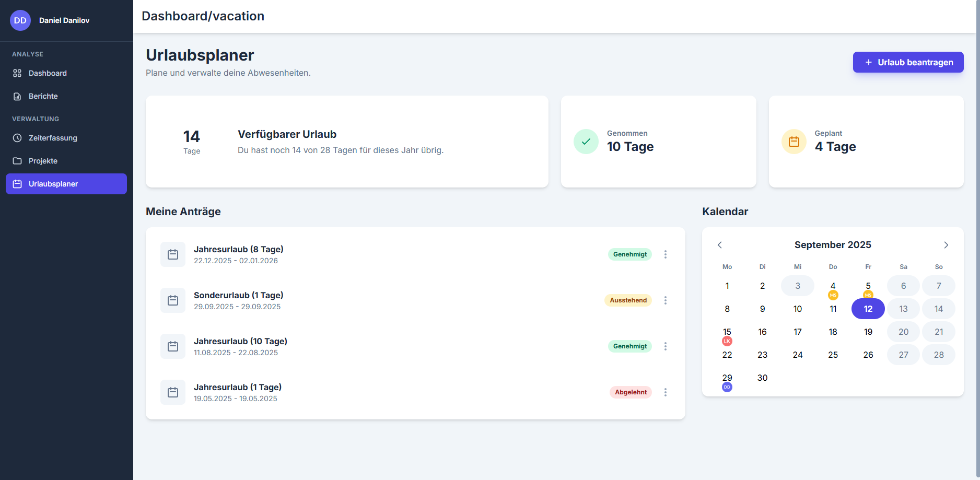This screenshot has height=480, width=980.
Task: Open Zeiterfassung in the sidebar
Action: [x=53, y=138]
